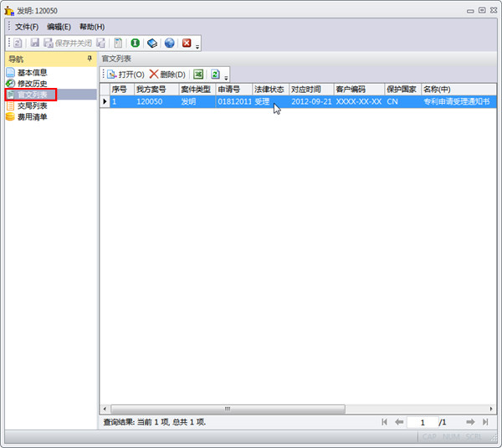Click the 序号 column header

coord(122,90)
